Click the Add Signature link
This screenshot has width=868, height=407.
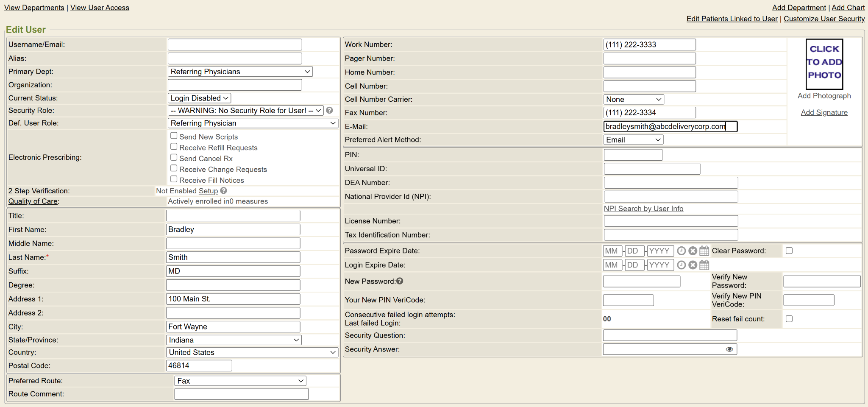coord(824,112)
